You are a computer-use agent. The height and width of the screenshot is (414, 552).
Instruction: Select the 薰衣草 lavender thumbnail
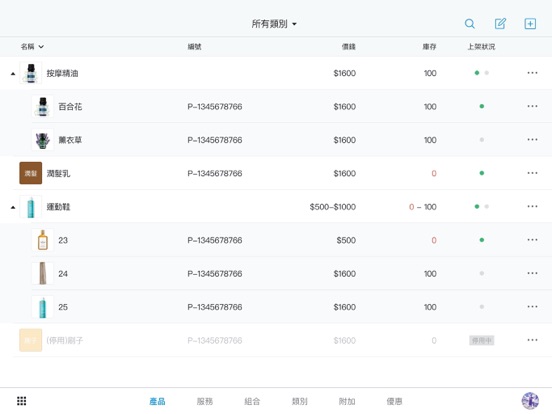(x=43, y=140)
